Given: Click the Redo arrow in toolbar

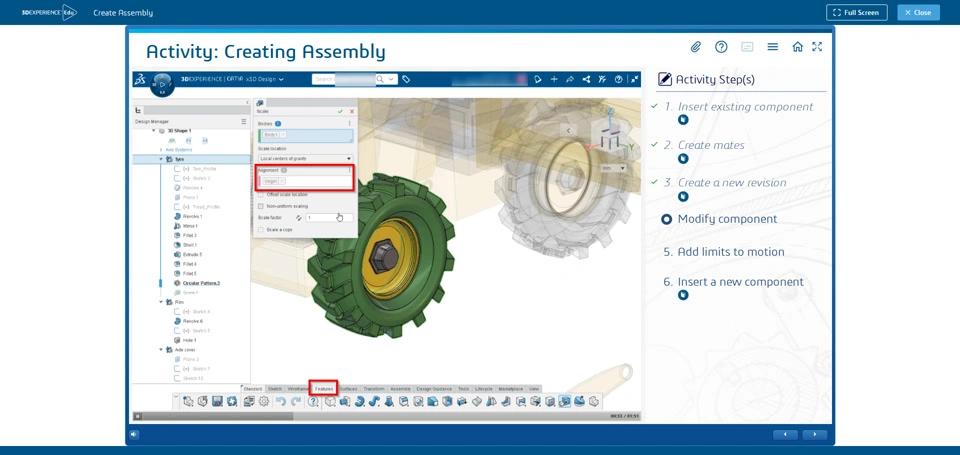Looking at the screenshot, I should coord(295,402).
